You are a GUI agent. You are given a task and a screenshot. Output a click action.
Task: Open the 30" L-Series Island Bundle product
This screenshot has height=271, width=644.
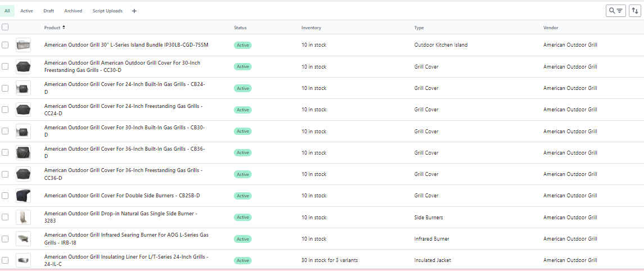(x=126, y=45)
